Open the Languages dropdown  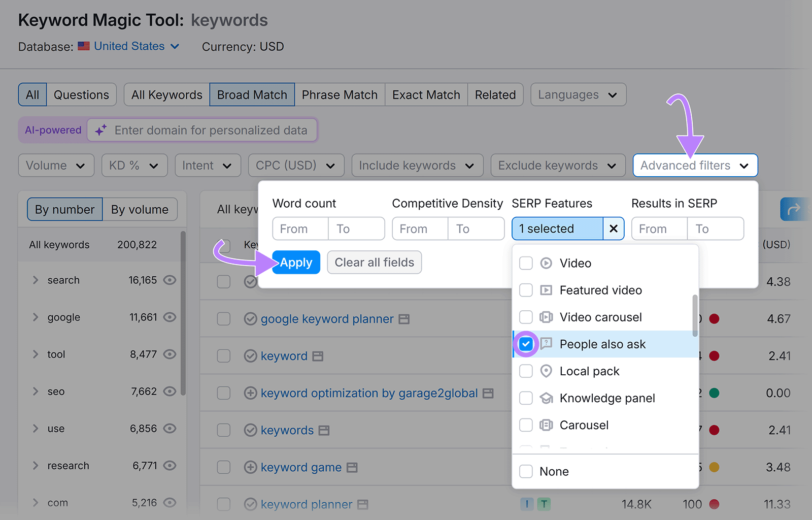pyautogui.click(x=578, y=94)
